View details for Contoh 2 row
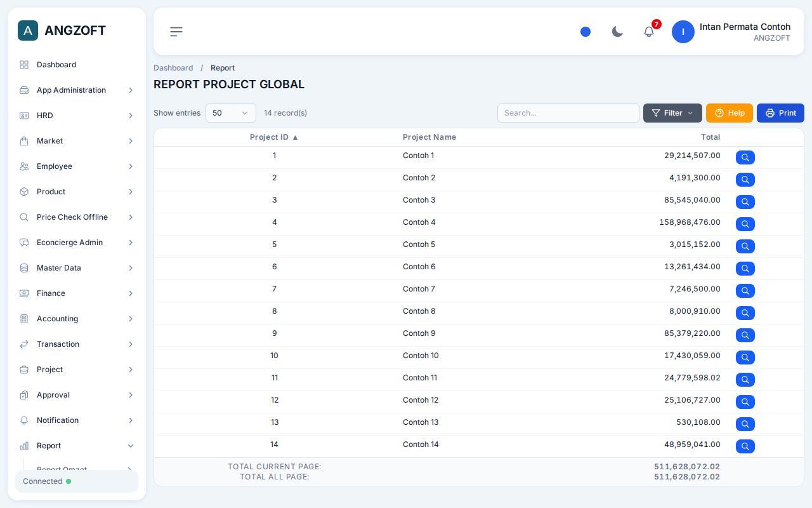Screen dimensions: 812x508 pos(745,180)
